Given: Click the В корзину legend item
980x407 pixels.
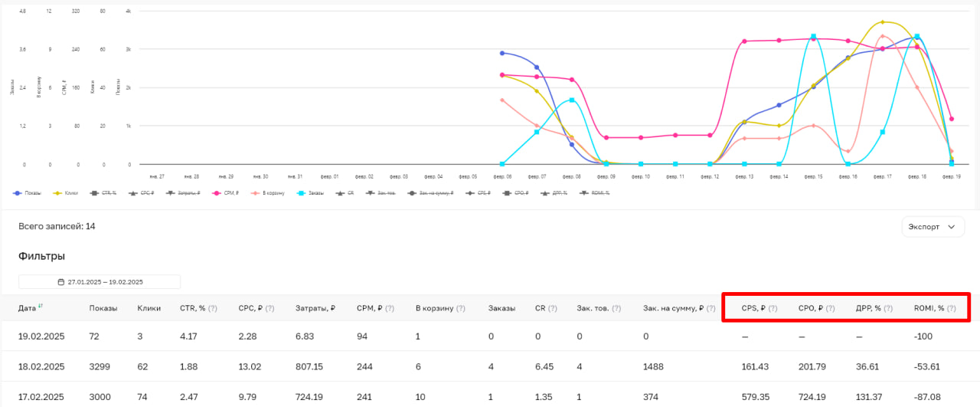Looking at the screenshot, I should pyautogui.click(x=269, y=193).
